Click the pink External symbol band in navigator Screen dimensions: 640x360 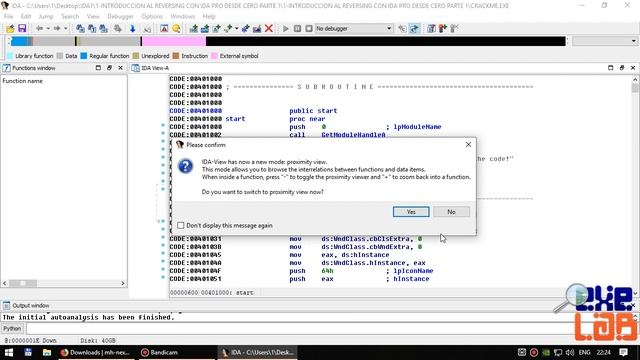[x=174, y=41]
